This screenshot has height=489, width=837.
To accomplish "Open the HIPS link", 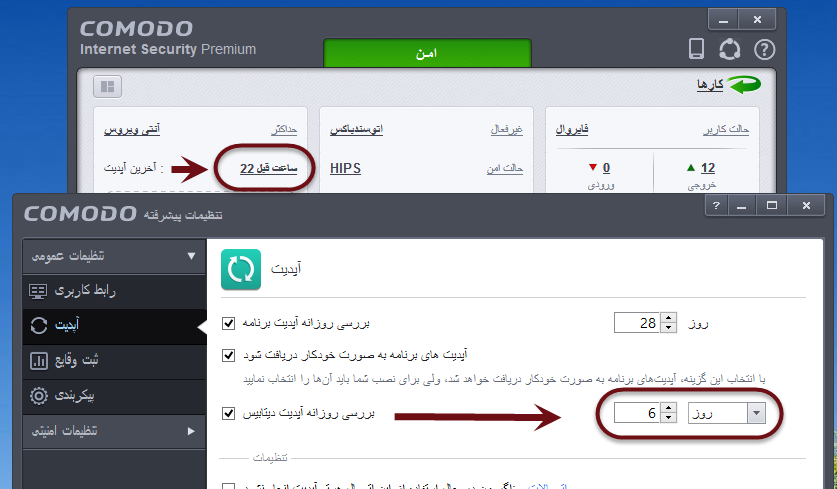I will (345, 168).
